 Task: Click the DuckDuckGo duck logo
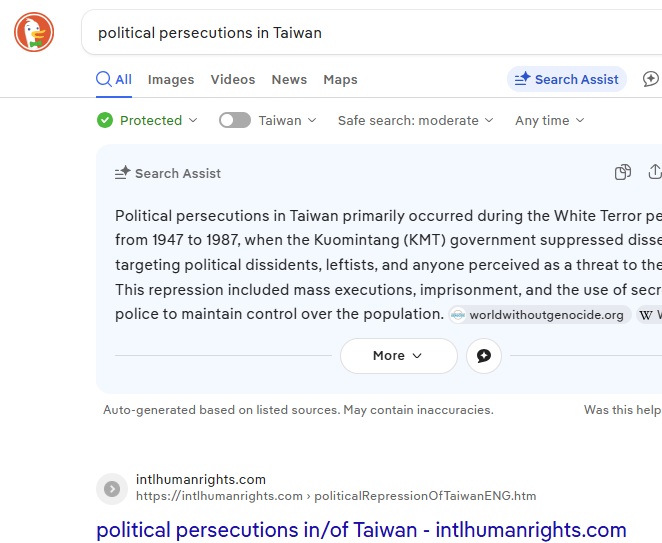[34, 33]
